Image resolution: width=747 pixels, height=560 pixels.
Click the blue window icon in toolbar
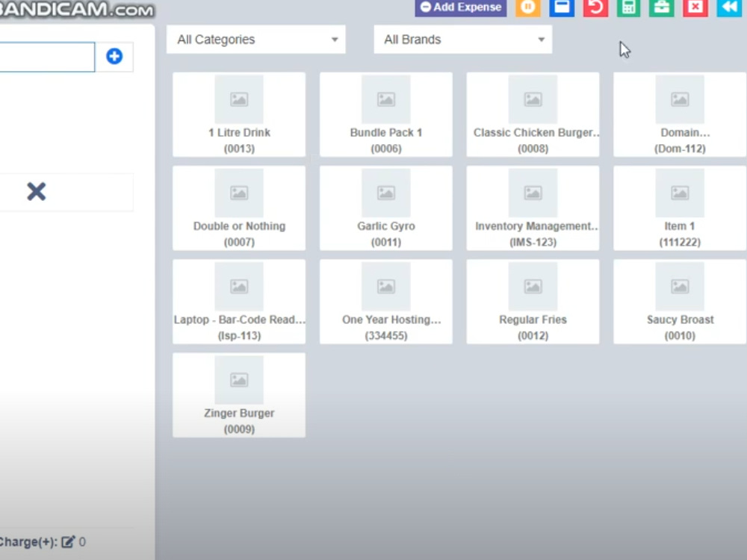tap(562, 7)
